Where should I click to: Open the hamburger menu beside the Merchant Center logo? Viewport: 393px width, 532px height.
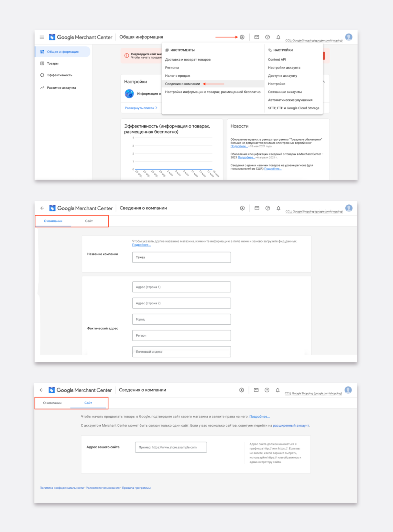pos(42,37)
